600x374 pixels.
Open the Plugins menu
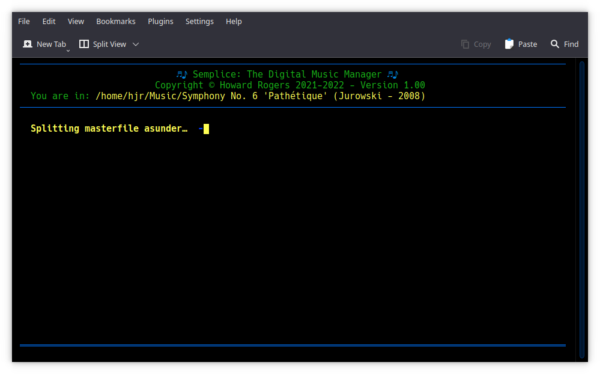[x=160, y=21]
